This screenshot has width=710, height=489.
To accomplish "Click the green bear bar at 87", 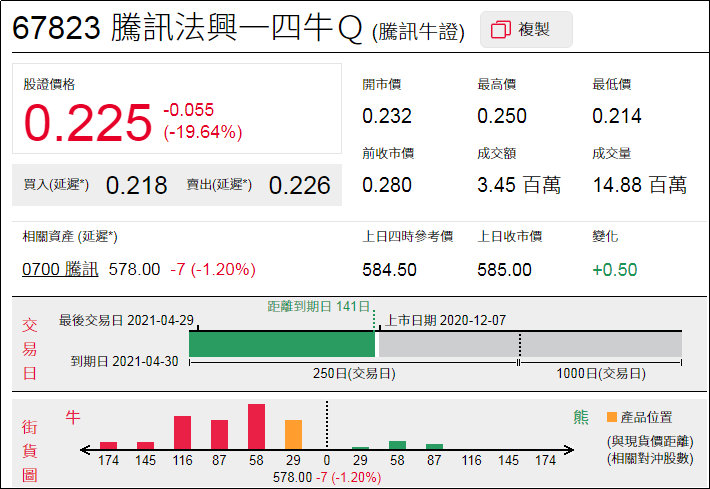I will pyautogui.click(x=434, y=446).
